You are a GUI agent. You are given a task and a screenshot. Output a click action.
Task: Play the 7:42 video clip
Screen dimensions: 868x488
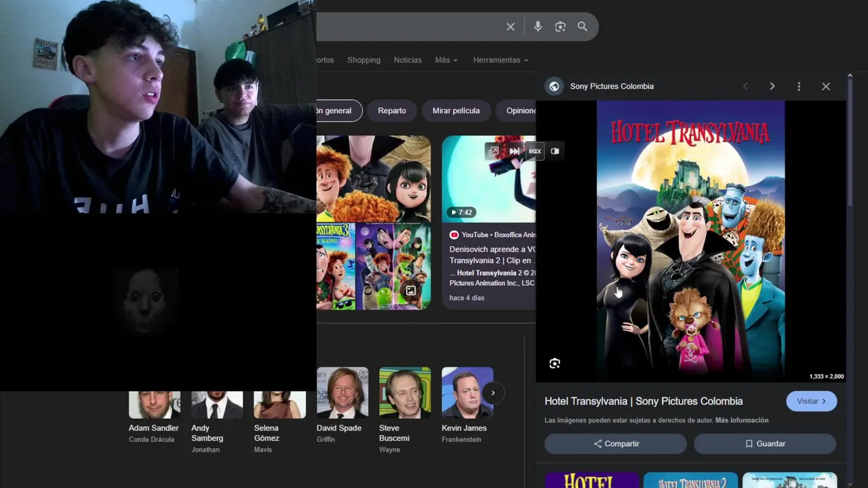(462, 212)
